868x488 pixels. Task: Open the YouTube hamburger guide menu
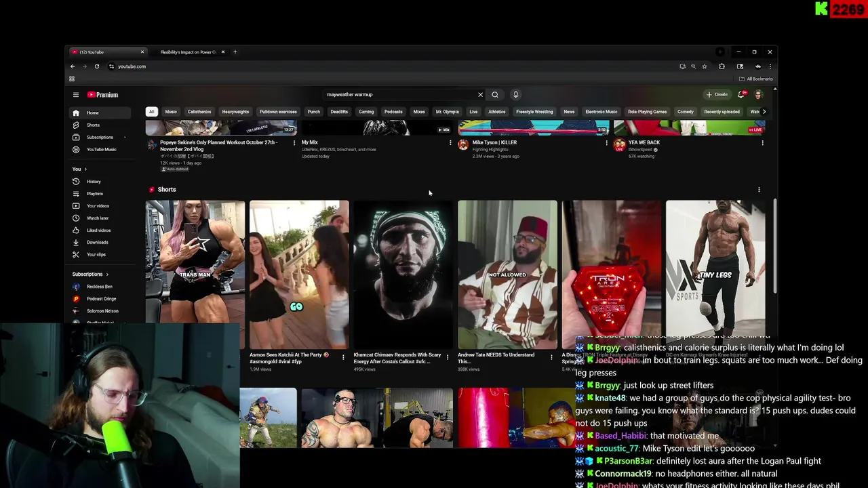[x=76, y=95]
